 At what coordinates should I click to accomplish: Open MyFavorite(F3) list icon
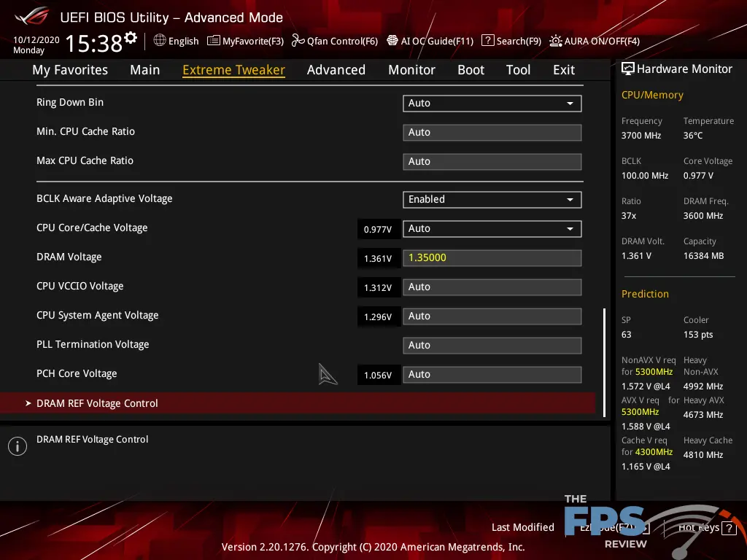pos(214,41)
